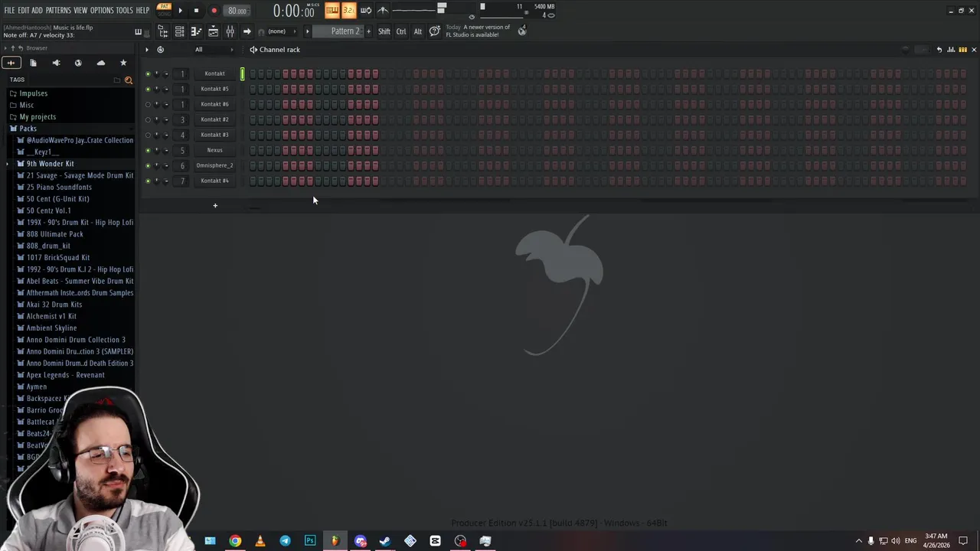Open Telegram from the taskbar

click(285, 541)
